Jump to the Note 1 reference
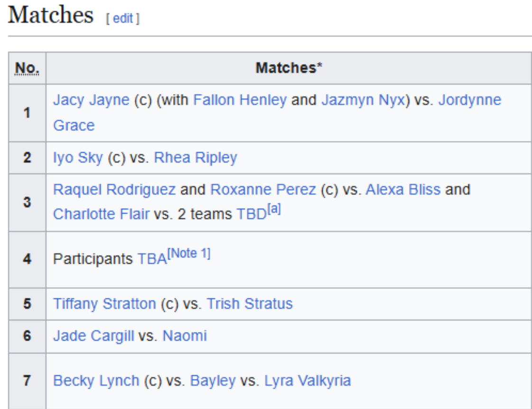Screen dimensions: 532x409 point(189,253)
